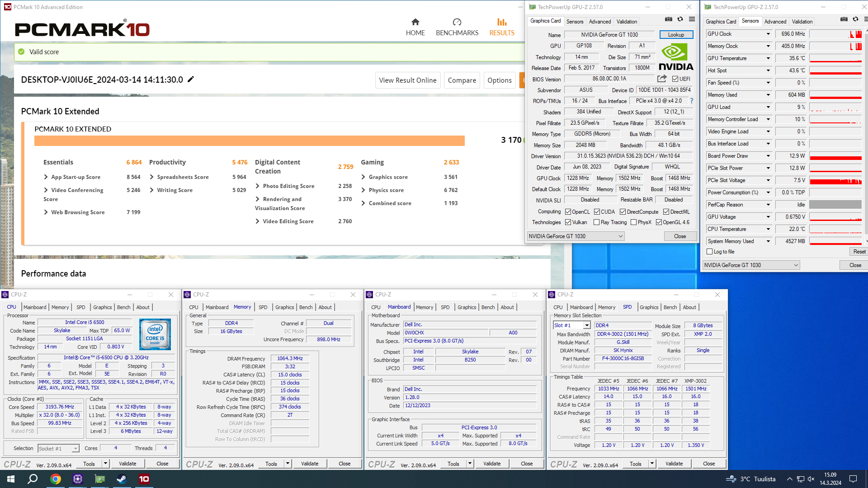Open Tools dropdown arrow in CPU-Z CPU window
The height and width of the screenshot is (488, 868).
105,464
